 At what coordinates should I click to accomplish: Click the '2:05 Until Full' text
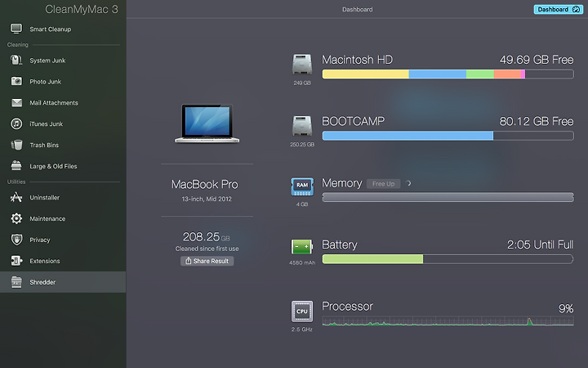[540, 245]
